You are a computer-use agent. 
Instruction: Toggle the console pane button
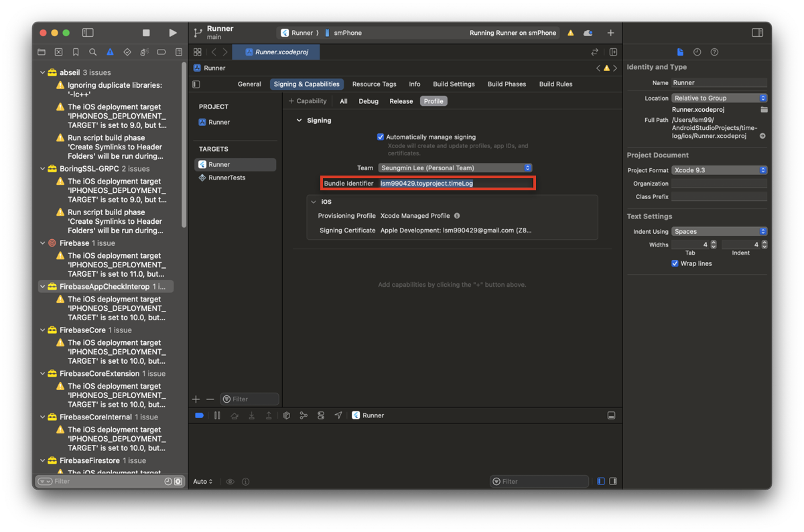613,481
